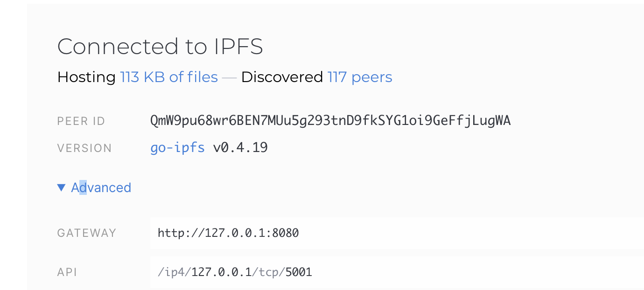Click the PEER ID row label

(x=81, y=120)
